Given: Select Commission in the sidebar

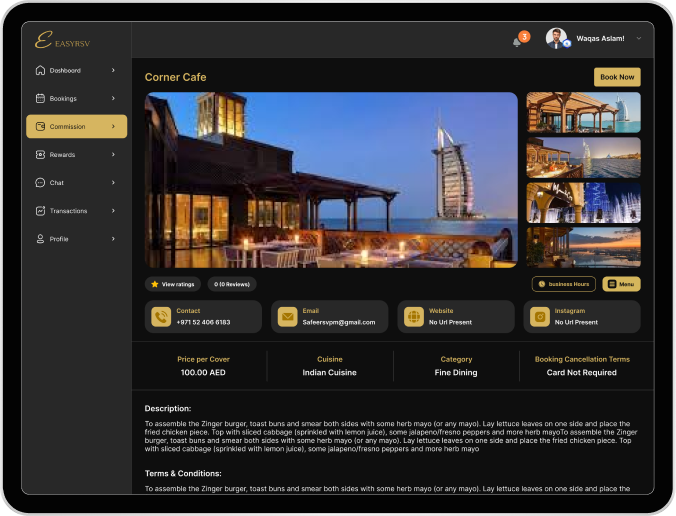Looking at the screenshot, I should tap(76, 127).
